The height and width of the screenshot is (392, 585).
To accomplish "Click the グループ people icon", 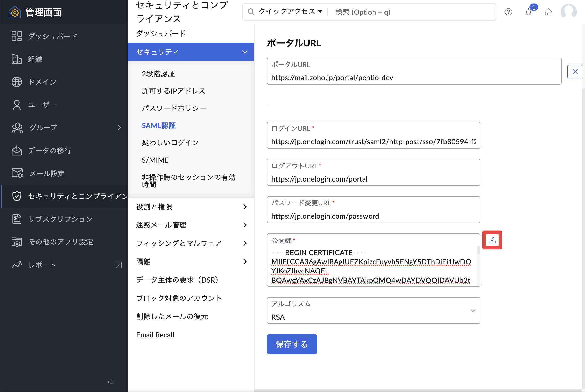I will tap(17, 127).
